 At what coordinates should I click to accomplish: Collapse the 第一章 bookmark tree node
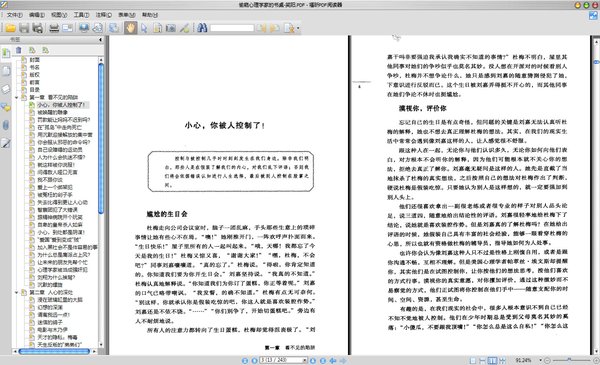click(16, 98)
